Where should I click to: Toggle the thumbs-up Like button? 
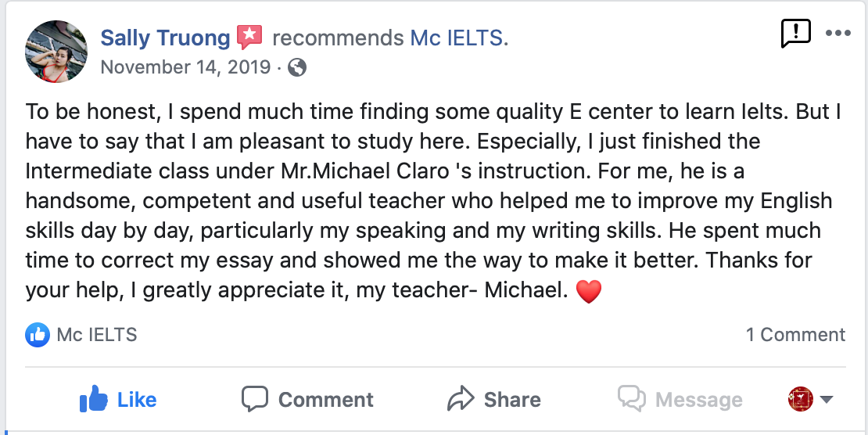pyautogui.click(x=118, y=399)
